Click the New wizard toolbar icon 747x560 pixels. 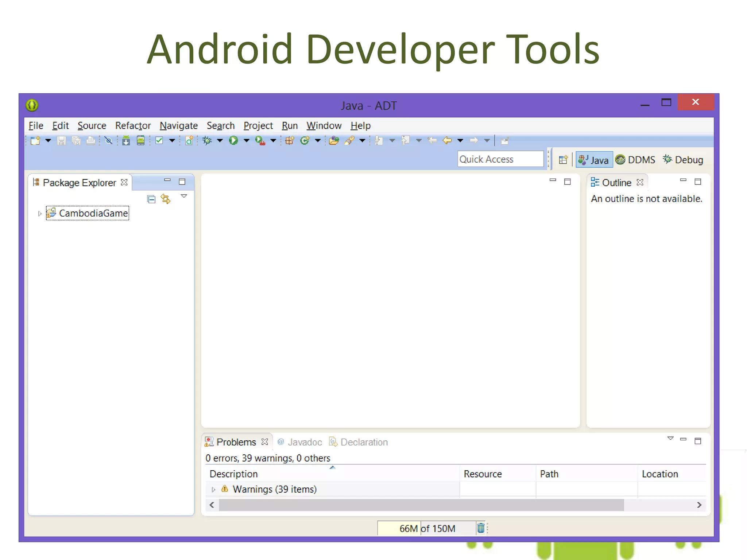[35, 140]
